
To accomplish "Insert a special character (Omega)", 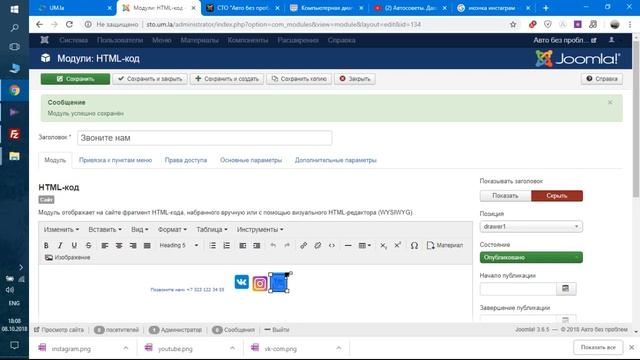I will click(414, 245).
